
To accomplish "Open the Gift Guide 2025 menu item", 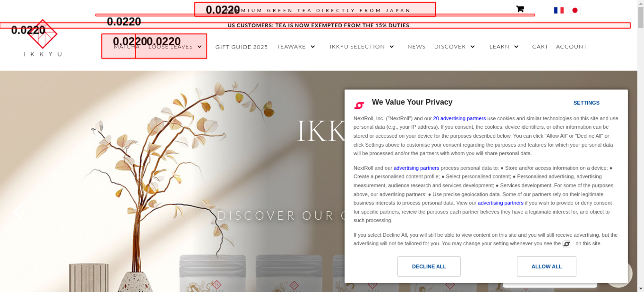I will pos(241,47).
